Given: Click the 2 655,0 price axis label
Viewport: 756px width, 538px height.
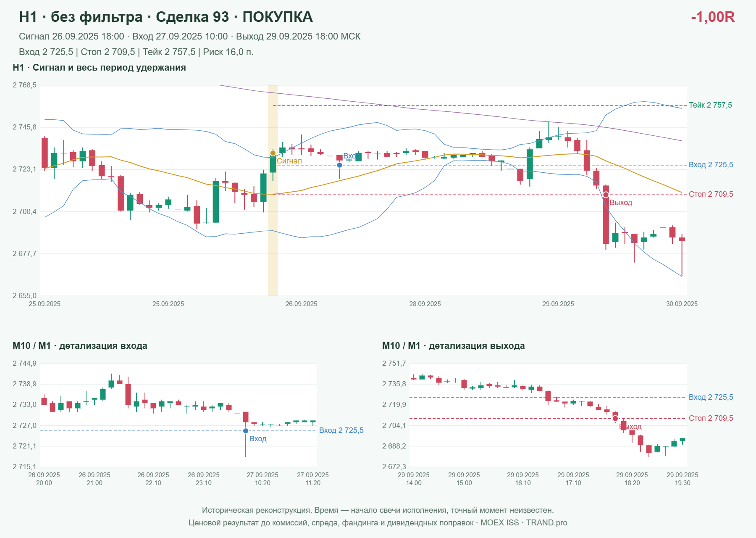Looking at the screenshot, I should pyautogui.click(x=24, y=295).
